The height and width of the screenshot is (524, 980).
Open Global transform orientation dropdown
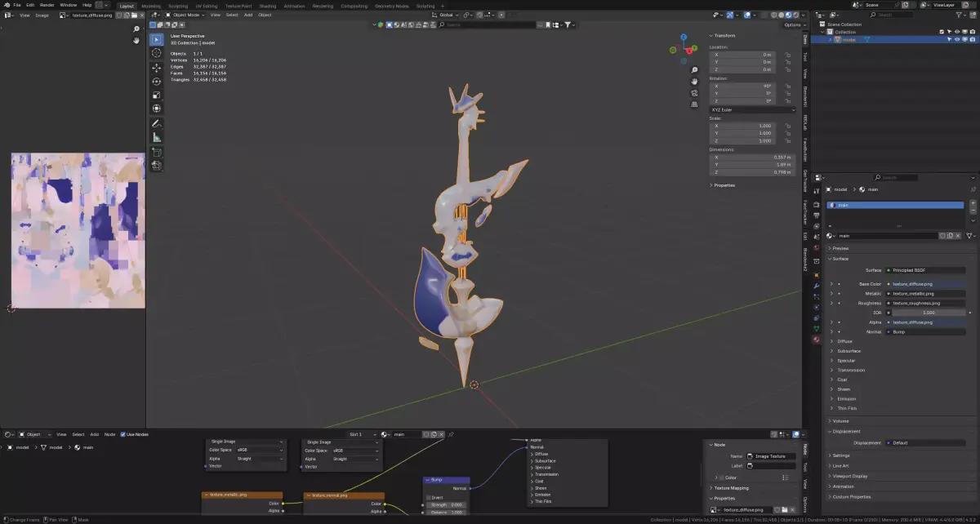coord(447,15)
